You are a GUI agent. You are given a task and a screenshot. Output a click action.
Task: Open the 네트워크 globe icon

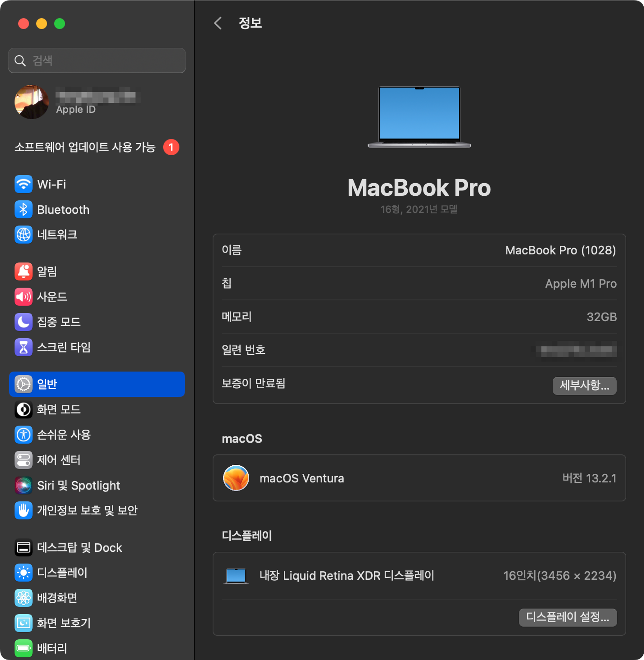point(23,235)
